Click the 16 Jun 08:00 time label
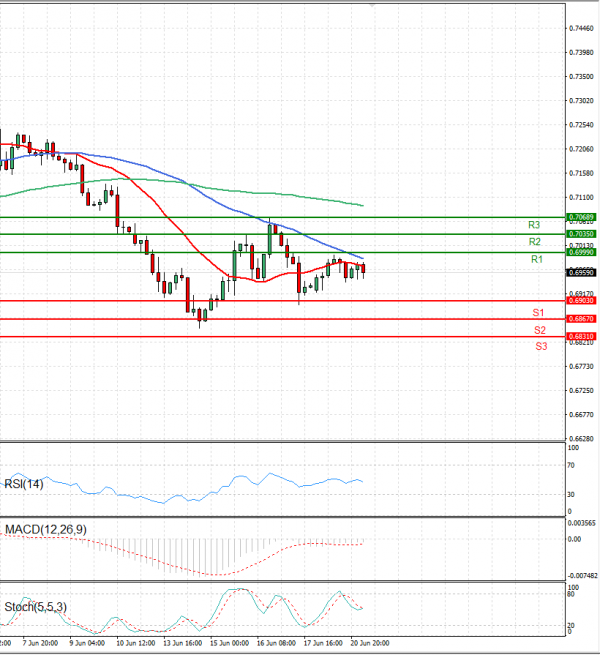 click(276, 643)
